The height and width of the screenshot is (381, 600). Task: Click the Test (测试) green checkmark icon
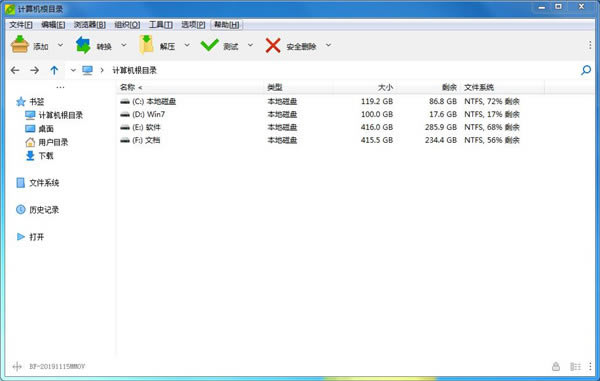click(209, 45)
